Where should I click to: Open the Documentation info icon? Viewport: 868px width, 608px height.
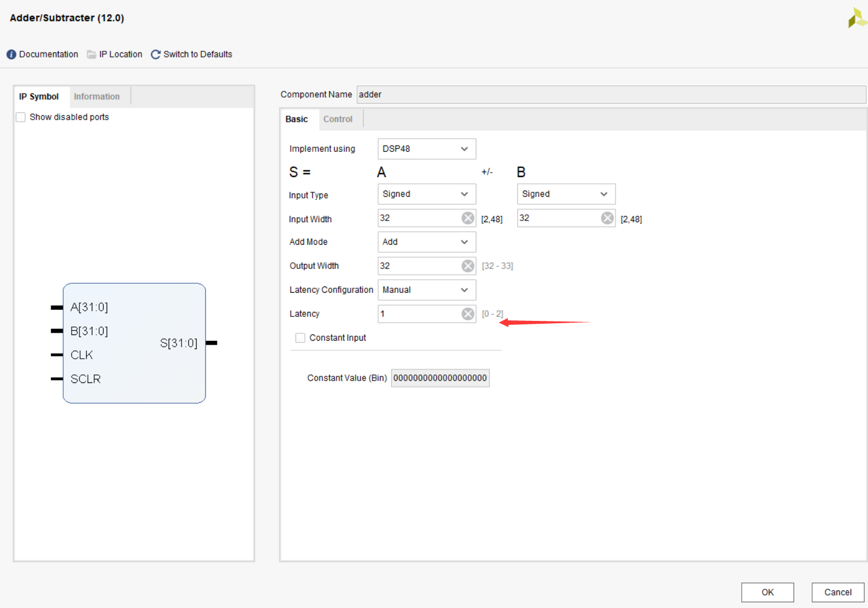[x=11, y=55]
